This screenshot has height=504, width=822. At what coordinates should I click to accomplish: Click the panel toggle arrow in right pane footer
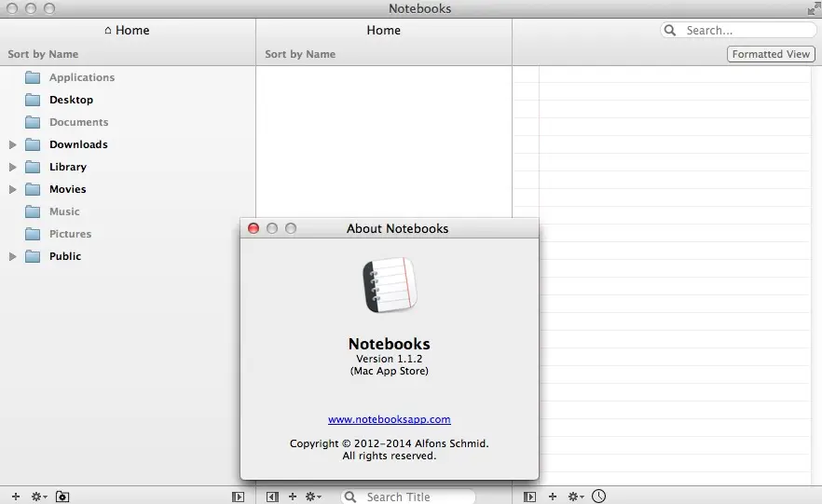tap(529, 497)
